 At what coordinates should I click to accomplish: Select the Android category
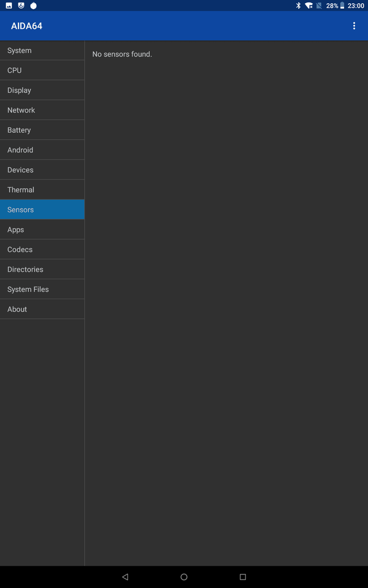[x=42, y=150]
